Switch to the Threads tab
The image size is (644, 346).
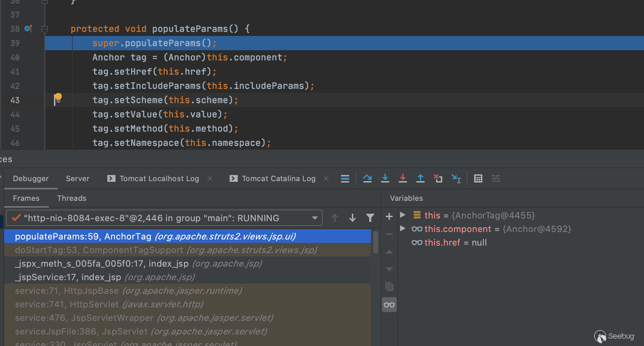72,198
